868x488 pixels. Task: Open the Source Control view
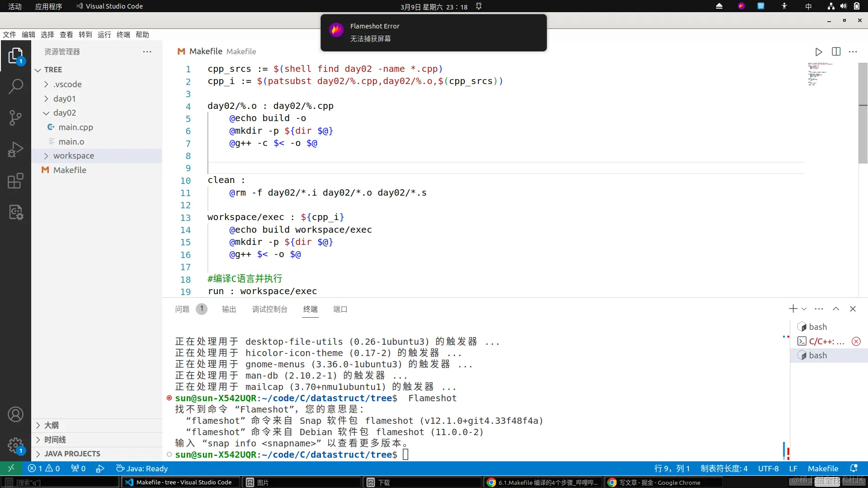click(x=16, y=117)
